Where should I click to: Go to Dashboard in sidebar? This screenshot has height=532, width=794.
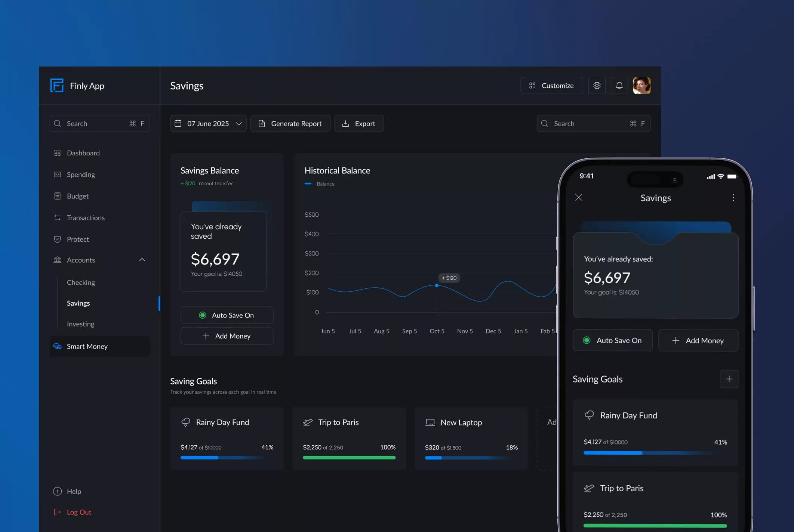tap(83, 153)
